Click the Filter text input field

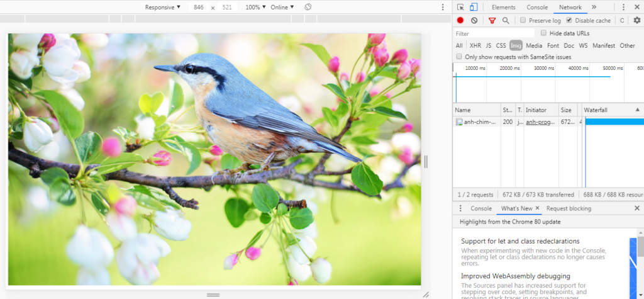coord(494,33)
